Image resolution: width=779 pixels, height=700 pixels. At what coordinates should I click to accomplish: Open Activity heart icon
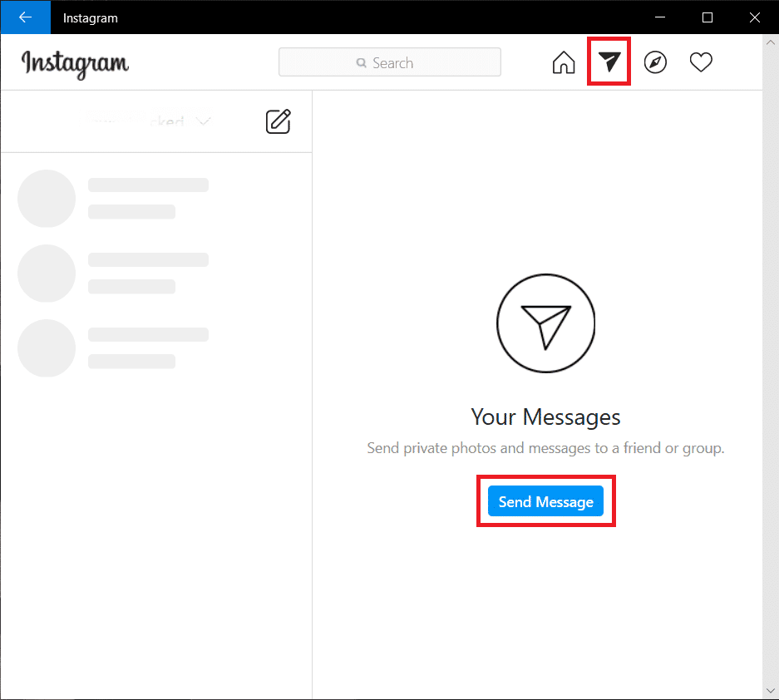click(701, 62)
